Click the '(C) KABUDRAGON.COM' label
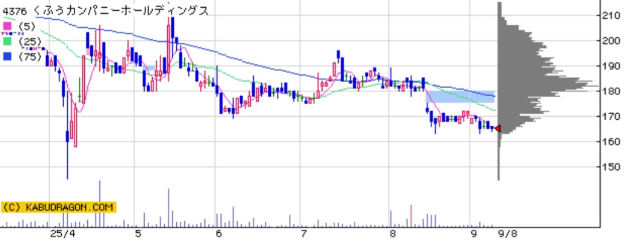Viewport: 644px width, 248px height. (x=58, y=207)
